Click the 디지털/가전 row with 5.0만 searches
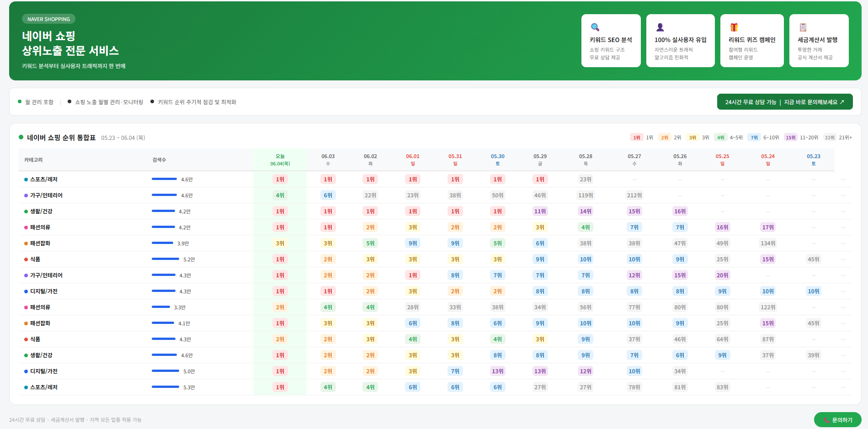The height and width of the screenshot is (429, 868). [435, 371]
